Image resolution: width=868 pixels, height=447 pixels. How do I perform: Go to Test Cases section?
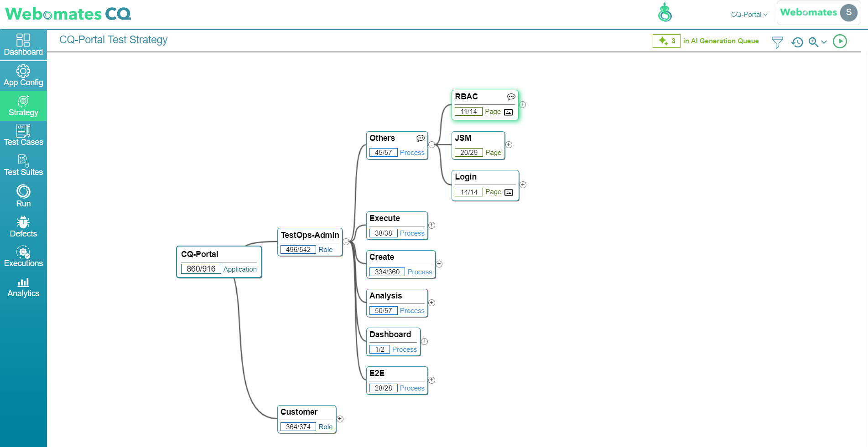coord(23,136)
